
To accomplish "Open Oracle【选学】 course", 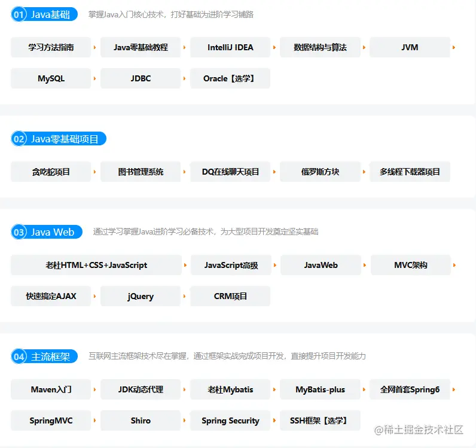I will [230, 78].
